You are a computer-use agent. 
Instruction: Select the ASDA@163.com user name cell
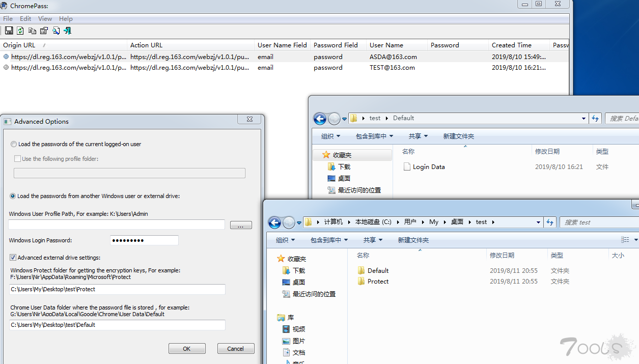[393, 57]
